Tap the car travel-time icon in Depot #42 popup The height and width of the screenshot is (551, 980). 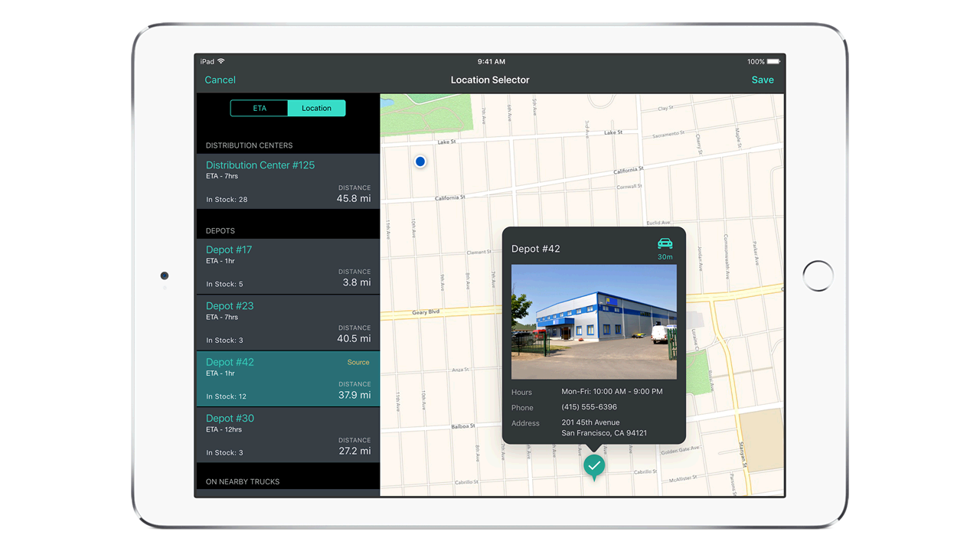pos(665,243)
